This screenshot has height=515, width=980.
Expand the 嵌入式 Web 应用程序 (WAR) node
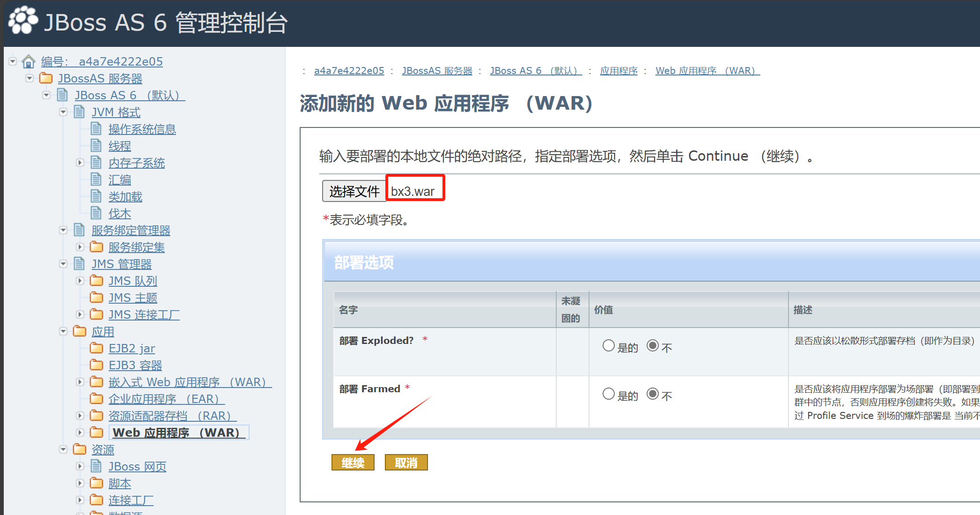pyautogui.click(x=80, y=381)
